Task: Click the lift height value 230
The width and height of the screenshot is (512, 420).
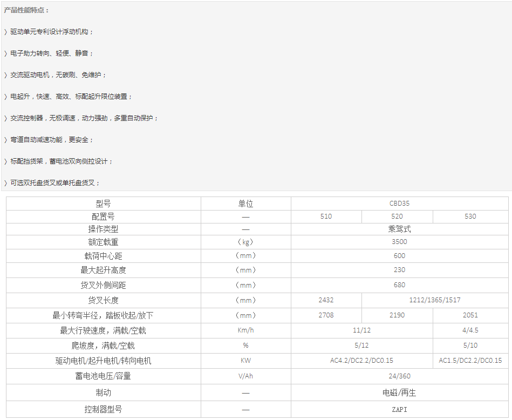Action: (x=398, y=270)
